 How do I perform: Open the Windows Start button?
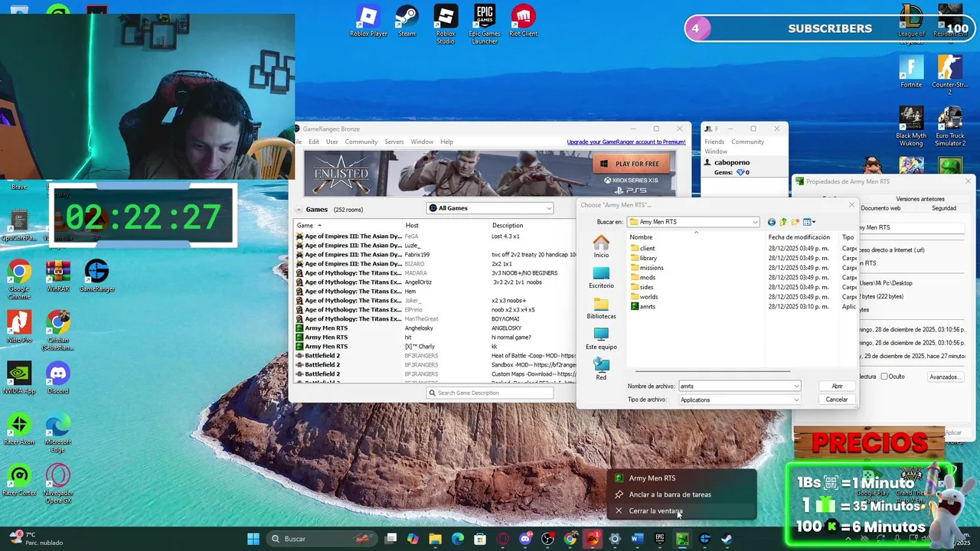click(253, 539)
